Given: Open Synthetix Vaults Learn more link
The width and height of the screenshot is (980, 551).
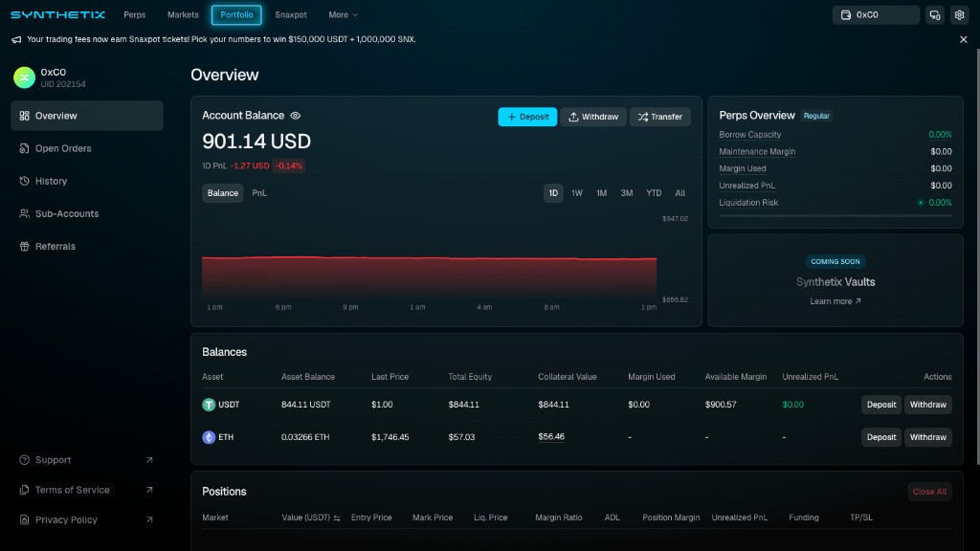Looking at the screenshot, I should click(x=835, y=301).
